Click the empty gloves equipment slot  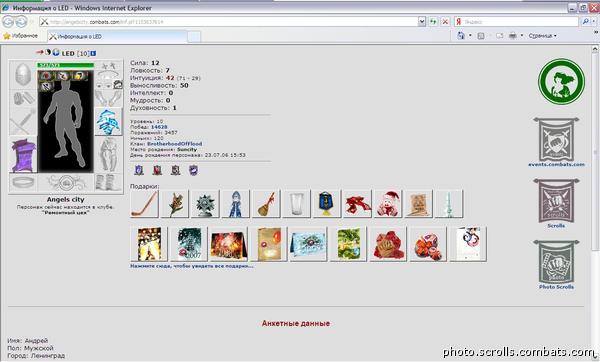coord(108,99)
